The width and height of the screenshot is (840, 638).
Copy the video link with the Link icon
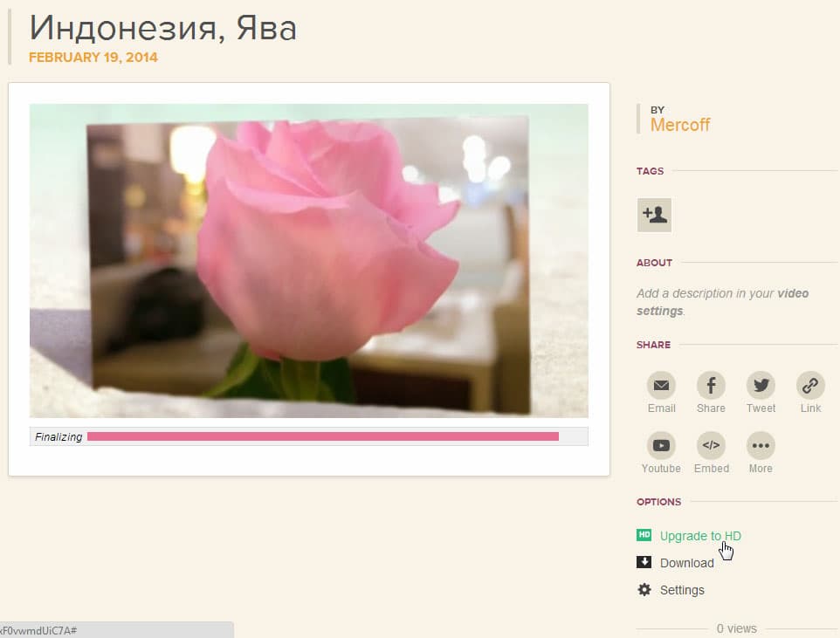point(810,385)
